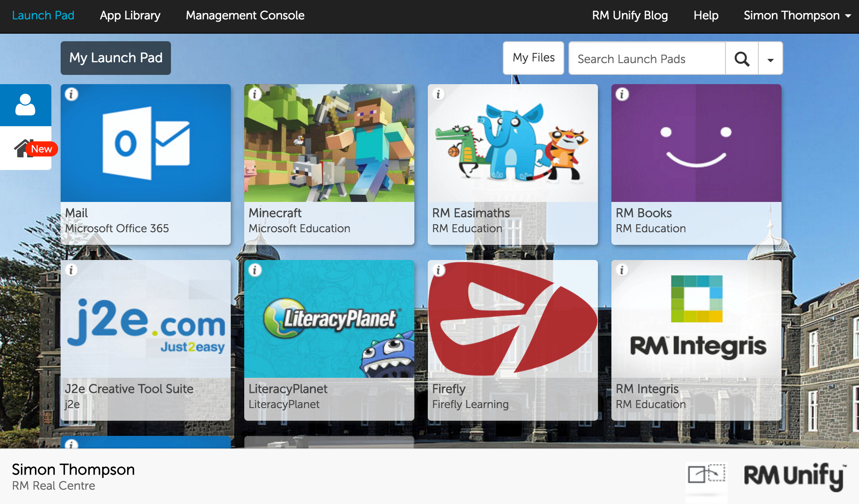Open the Help menu item

tap(706, 16)
